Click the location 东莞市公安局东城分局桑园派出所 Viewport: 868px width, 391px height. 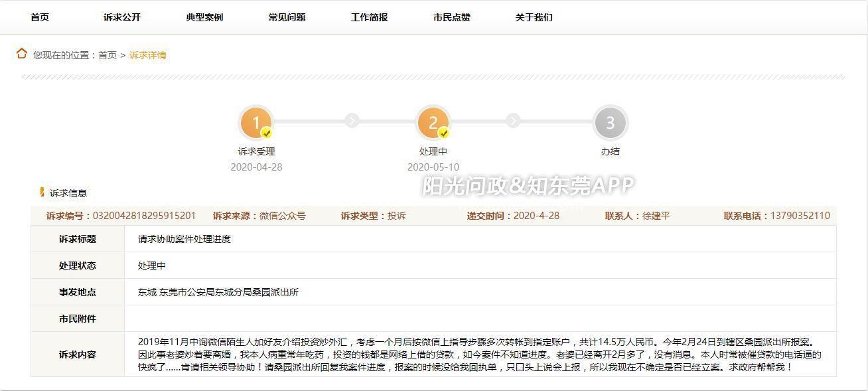point(229,292)
